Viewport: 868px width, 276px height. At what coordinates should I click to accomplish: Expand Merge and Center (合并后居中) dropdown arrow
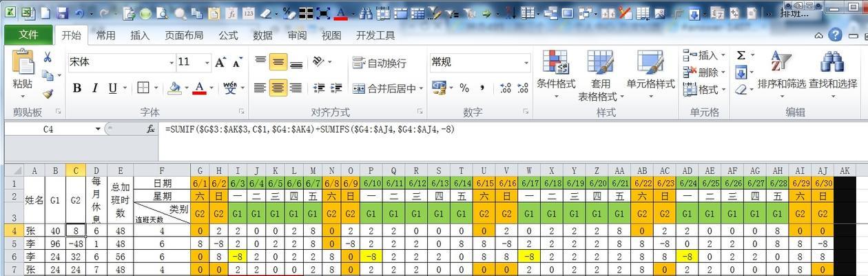click(420, 88)
